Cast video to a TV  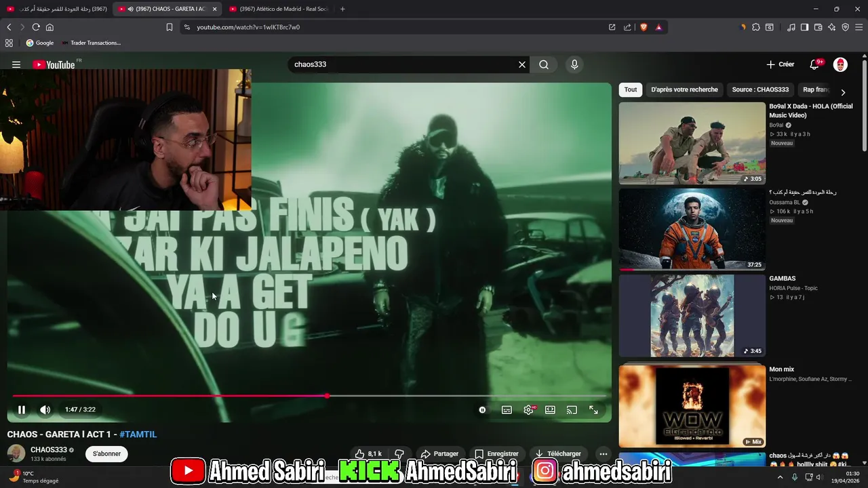[x=572, y=409]
